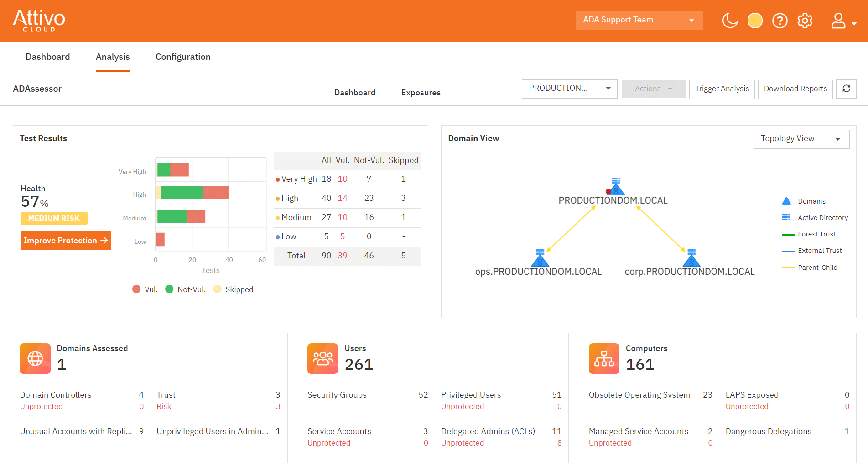Open the Service Accounts link
This screenshot has height=467, width=868.
pos(339,431)
